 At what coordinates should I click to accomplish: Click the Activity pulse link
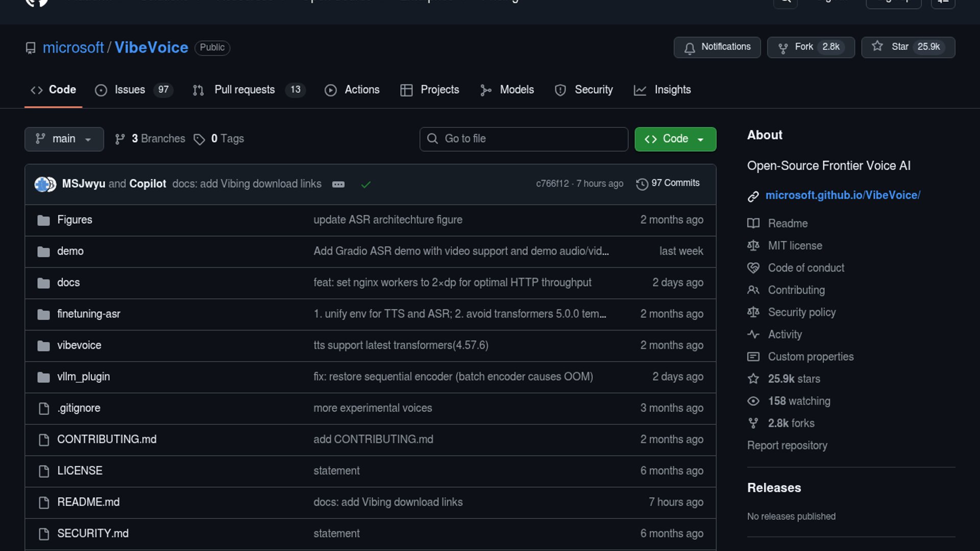coord(785,335)
